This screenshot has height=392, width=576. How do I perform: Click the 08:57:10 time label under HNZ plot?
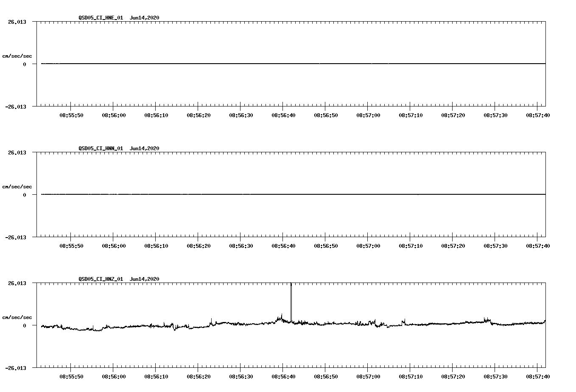pos(411,377)
